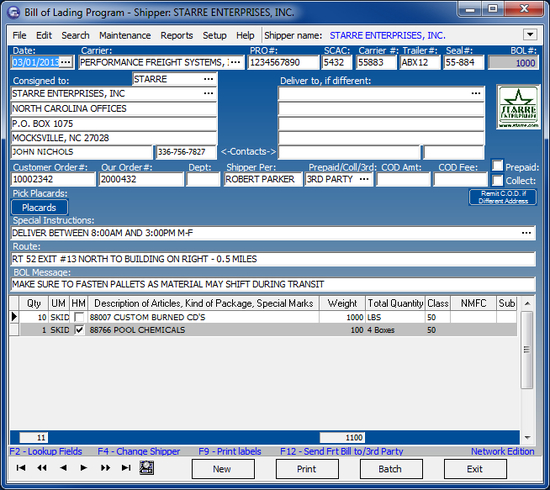
Task: Open the Special Instructions lookup ellipsis
Action: 526,233
